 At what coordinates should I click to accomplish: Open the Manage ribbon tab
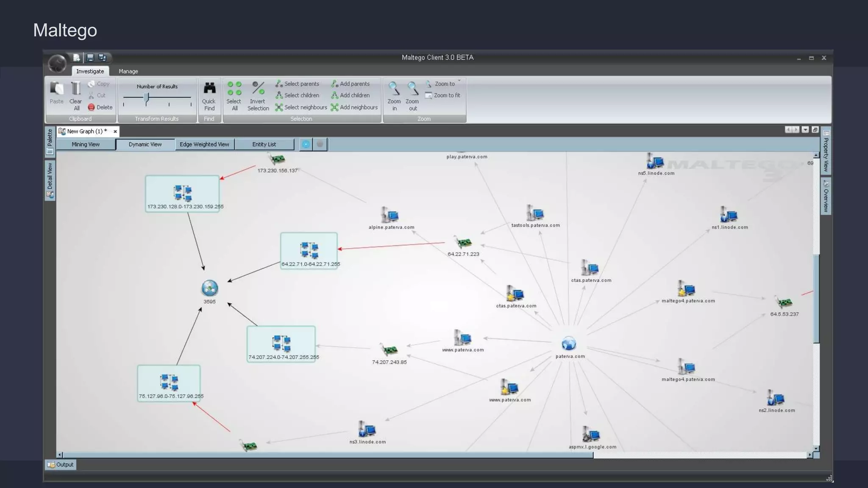[128, 71]
